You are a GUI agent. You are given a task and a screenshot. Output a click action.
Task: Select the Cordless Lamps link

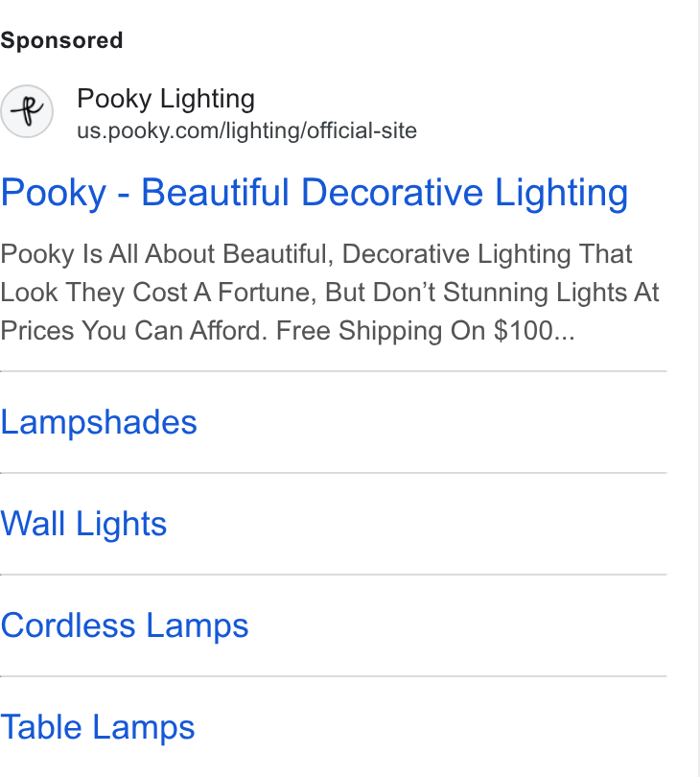(x=125, y=625)
